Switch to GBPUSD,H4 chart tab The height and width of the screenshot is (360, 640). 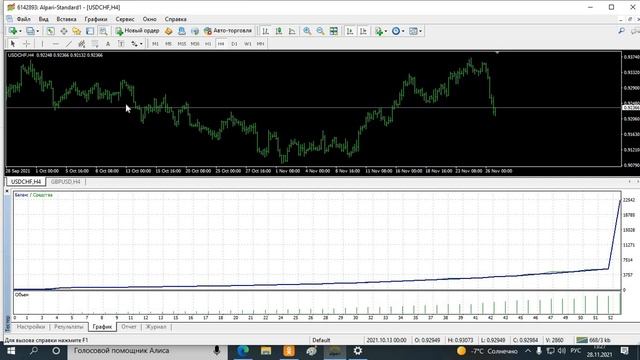point(66,182)
